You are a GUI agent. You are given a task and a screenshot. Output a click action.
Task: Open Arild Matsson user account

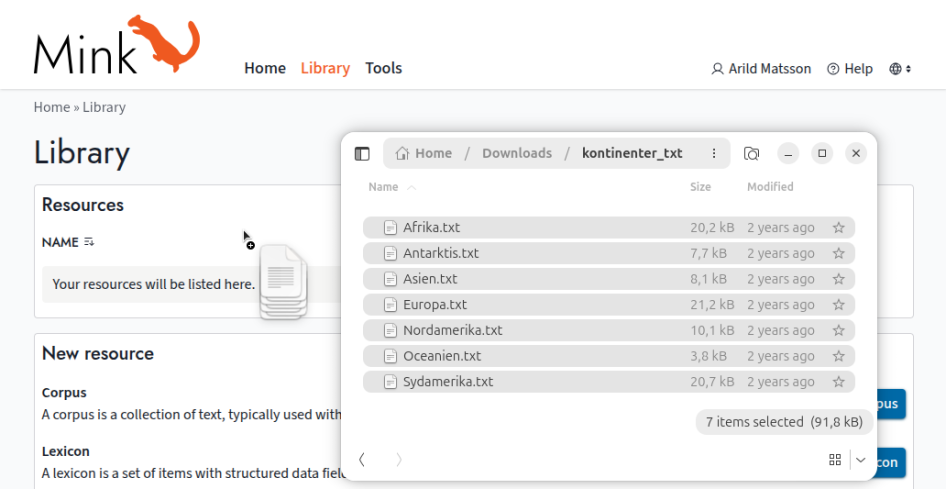[x=761, y=69]
